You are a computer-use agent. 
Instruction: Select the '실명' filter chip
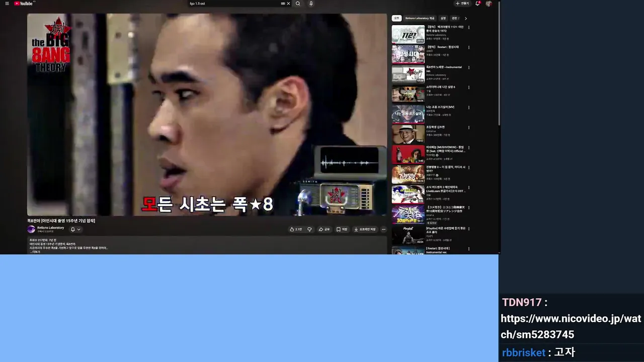(x=443, y=18)
